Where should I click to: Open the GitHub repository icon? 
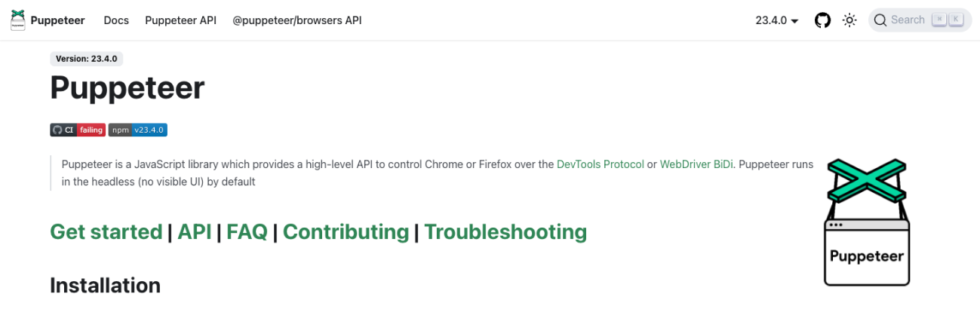[822, 20]
